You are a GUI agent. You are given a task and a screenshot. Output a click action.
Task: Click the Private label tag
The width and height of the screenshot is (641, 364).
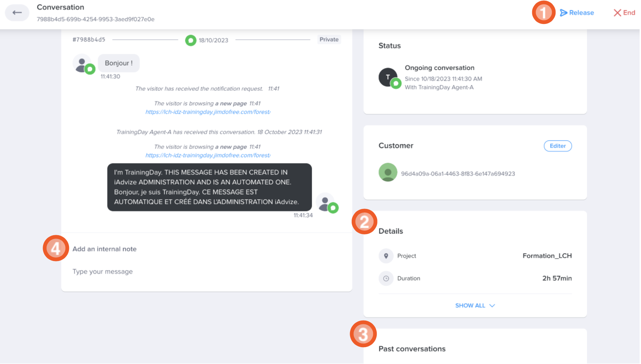pos(329,39)
